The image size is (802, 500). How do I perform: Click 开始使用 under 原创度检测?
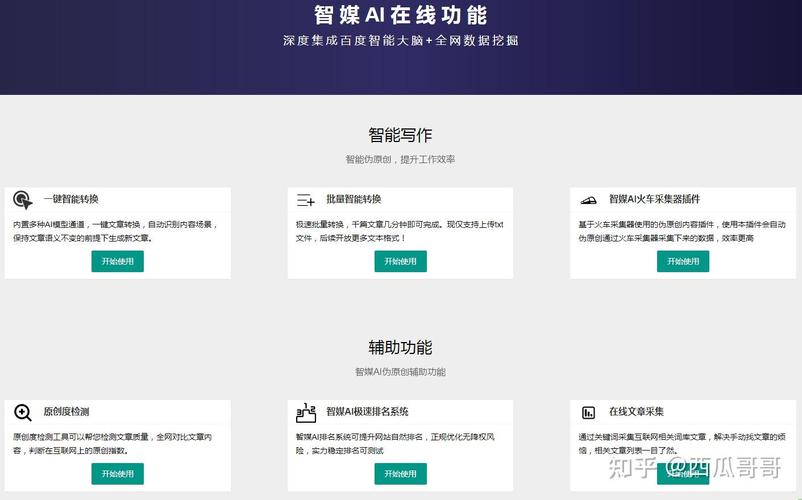pyautogui.click(x=118, y=474)
